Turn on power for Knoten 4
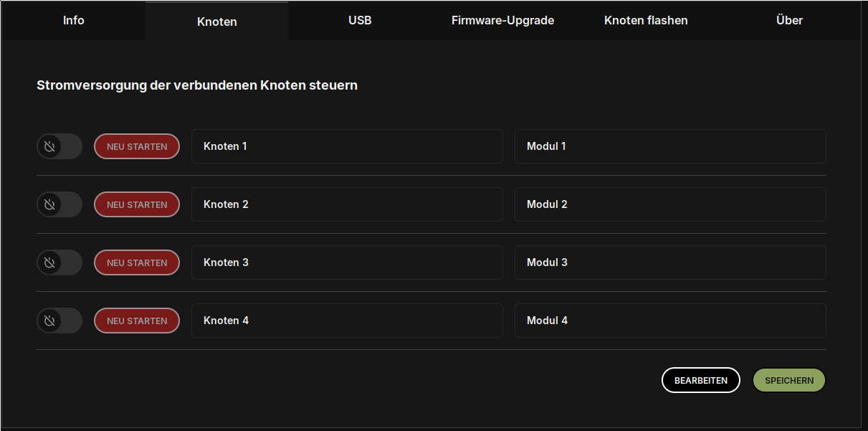Viewport: 868px width, 431px height. coord(59,321)
